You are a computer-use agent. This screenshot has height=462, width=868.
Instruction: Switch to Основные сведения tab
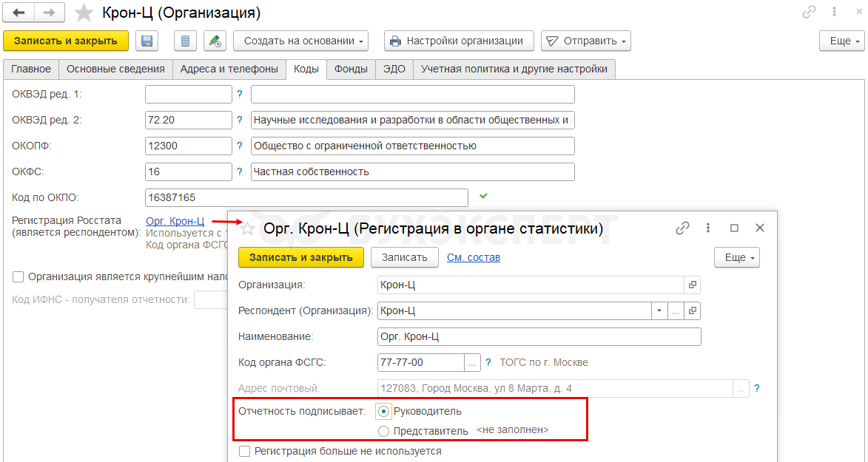[115, 69]
